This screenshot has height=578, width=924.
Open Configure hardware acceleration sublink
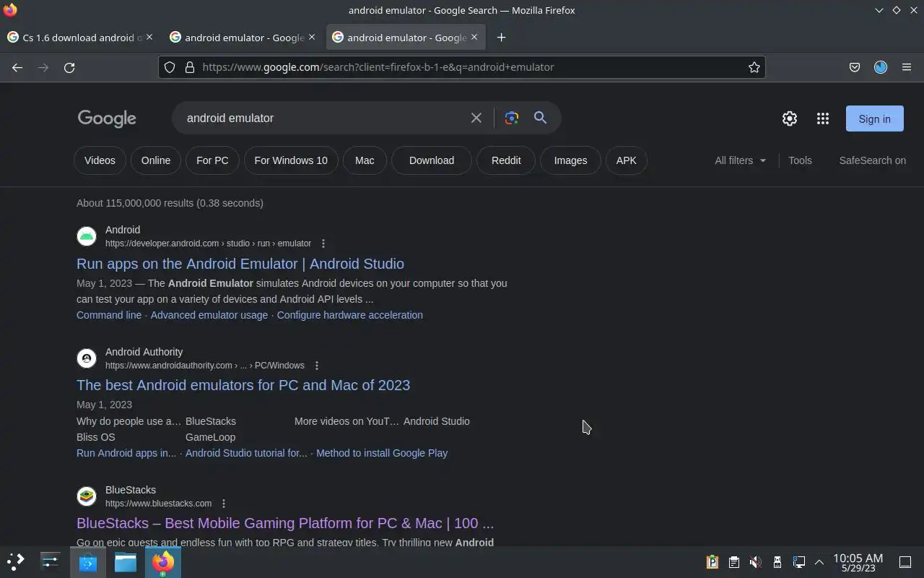point(350,315)
